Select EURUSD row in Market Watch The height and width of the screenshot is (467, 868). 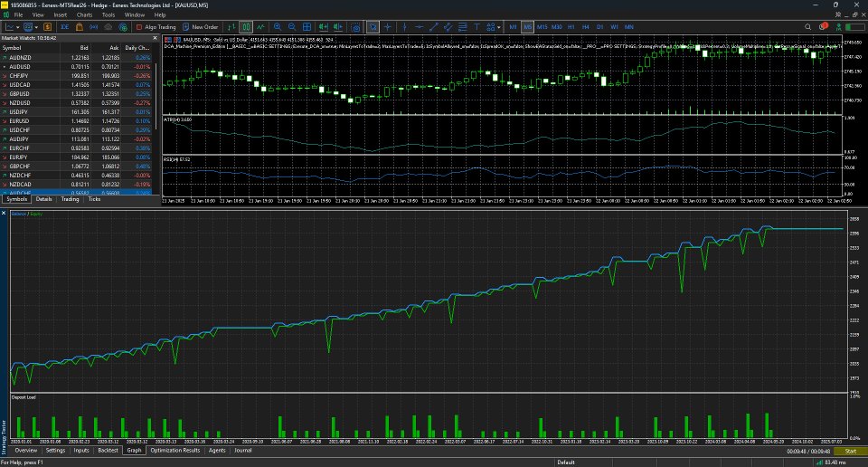(77, 120)
